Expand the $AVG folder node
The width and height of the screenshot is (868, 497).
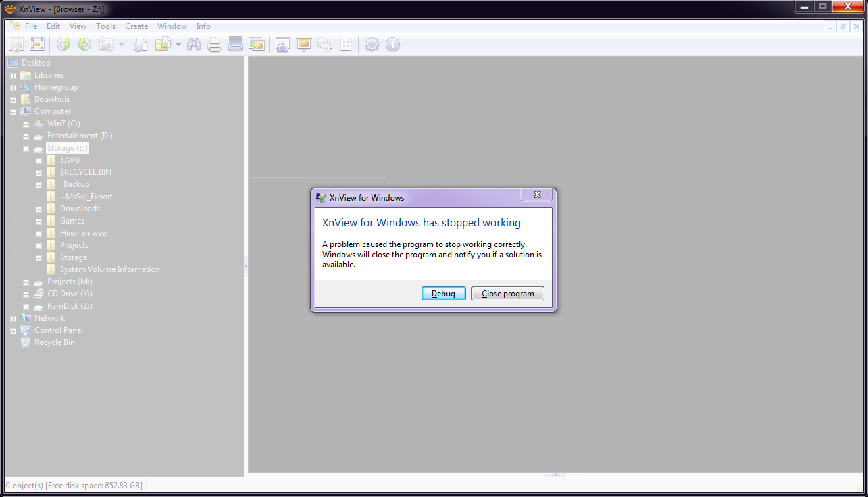pyautogui.click(x=39, y=161)
